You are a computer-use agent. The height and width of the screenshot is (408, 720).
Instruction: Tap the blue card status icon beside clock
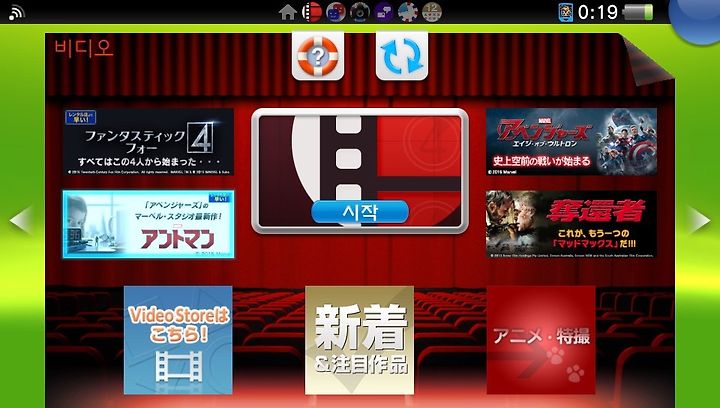click(x=566, y=12)
